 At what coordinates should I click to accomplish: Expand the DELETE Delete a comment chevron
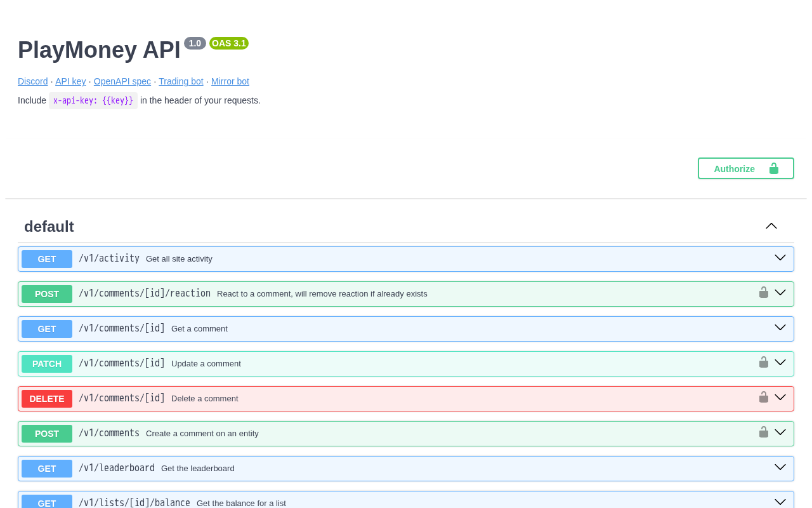780,398
